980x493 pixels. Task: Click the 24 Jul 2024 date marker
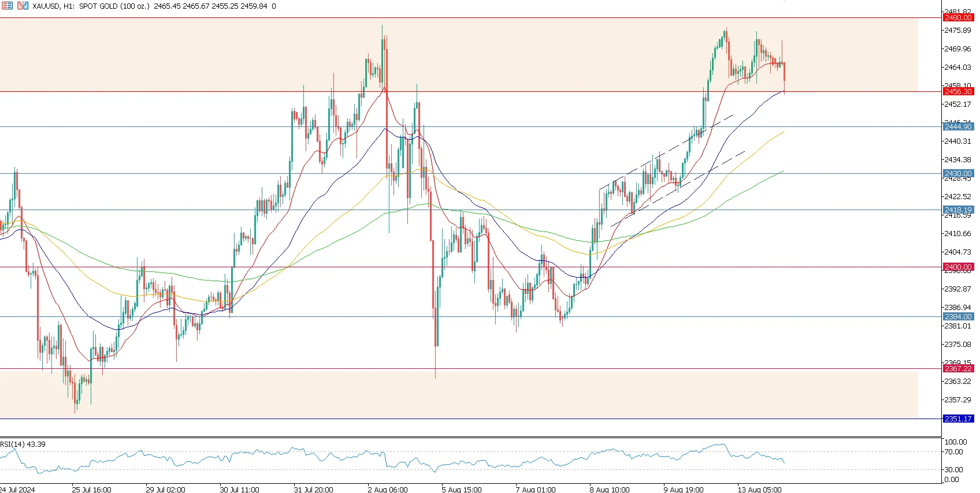[17, 490]
